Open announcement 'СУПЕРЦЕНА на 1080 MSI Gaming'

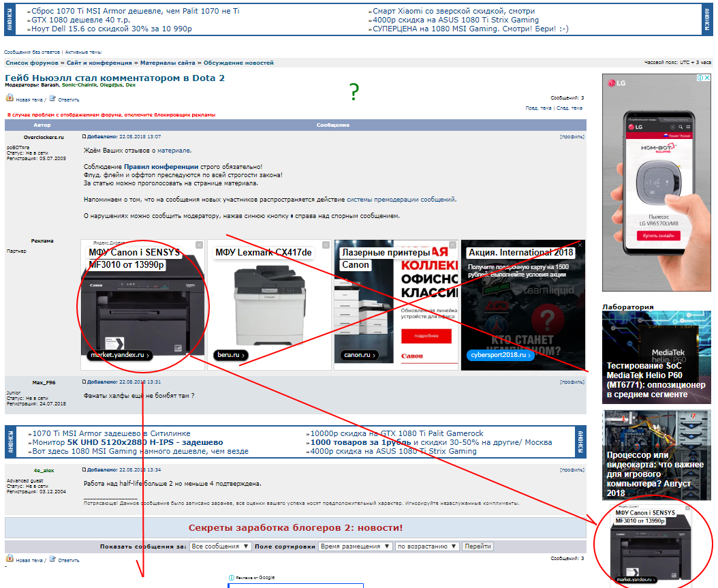470,29
